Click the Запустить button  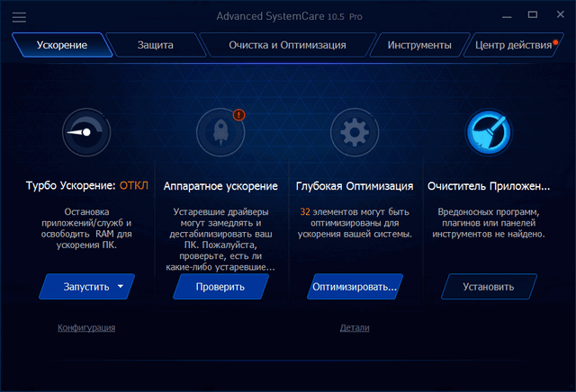pos(86,287)
